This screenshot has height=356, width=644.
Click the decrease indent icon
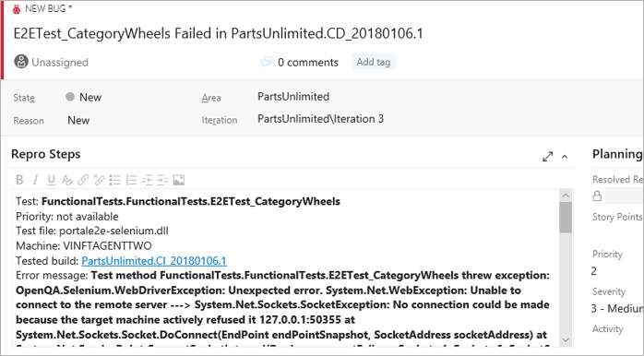click(x=147, y=180)
